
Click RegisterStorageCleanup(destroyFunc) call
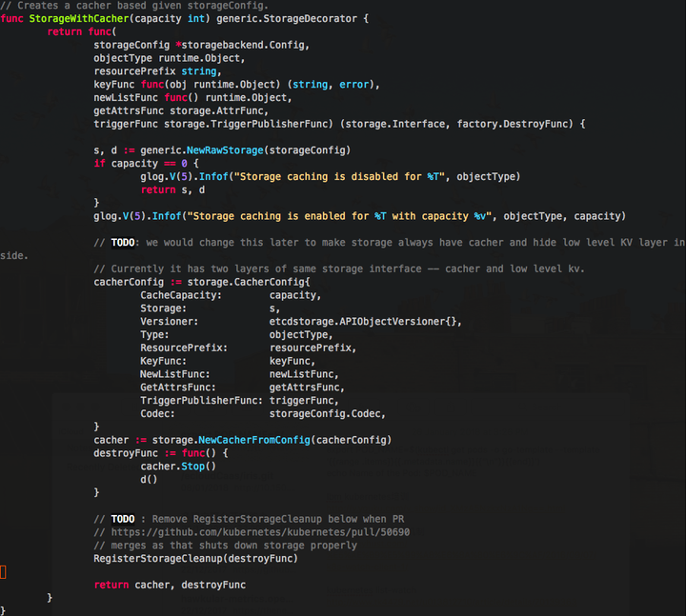click(195, 558)
